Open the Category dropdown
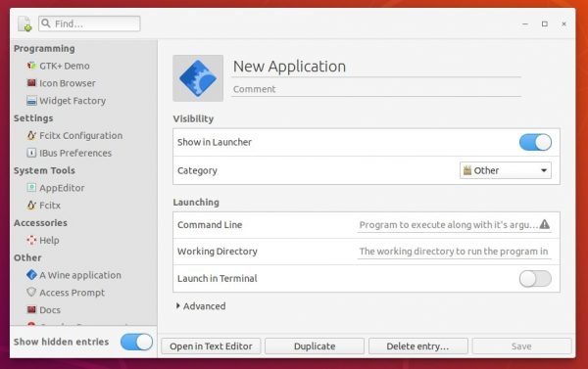The image size is (588, 369). 505,170
